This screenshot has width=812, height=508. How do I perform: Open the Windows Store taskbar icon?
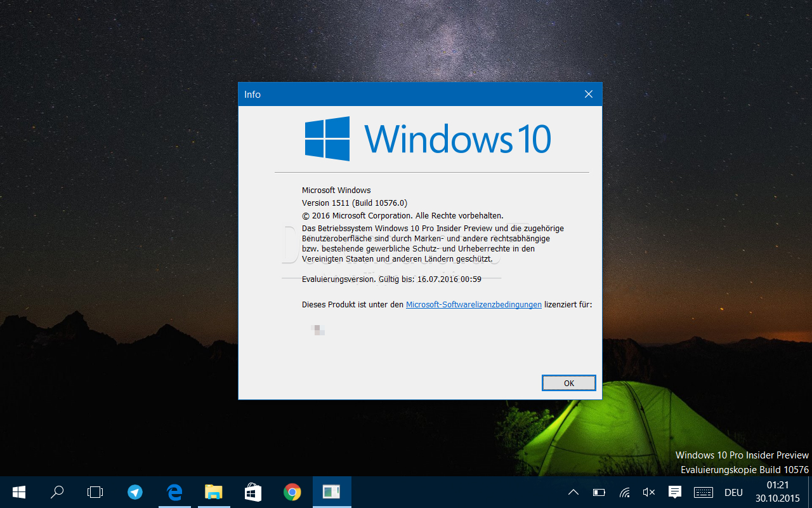253,492
